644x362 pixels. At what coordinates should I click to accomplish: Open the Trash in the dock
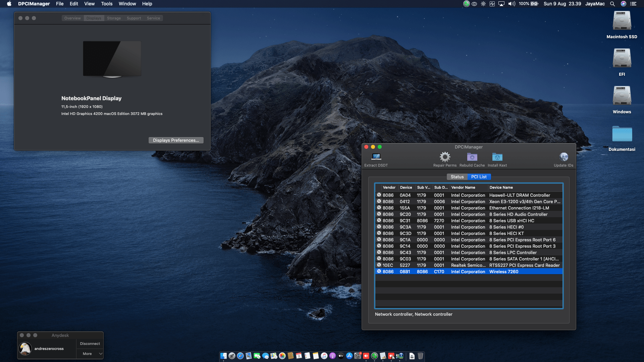[x=420, y=356]
